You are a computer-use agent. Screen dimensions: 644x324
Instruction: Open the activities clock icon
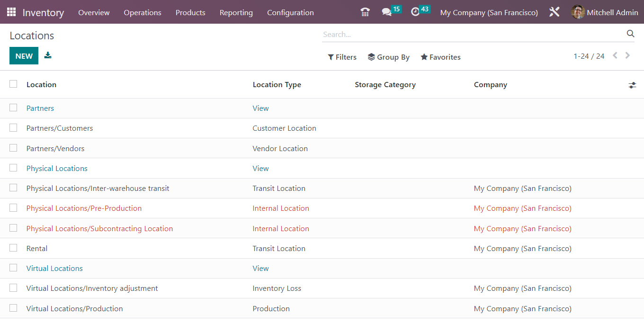[x=415, y=11]
